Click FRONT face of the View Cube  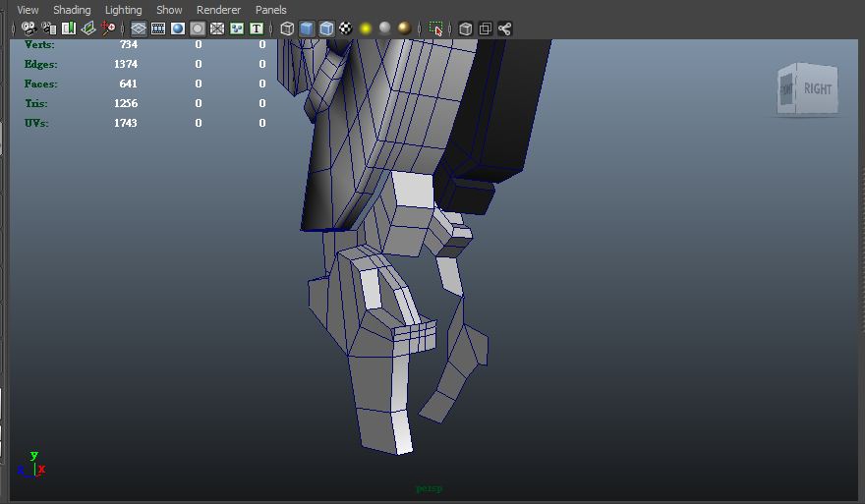(786, 89)
